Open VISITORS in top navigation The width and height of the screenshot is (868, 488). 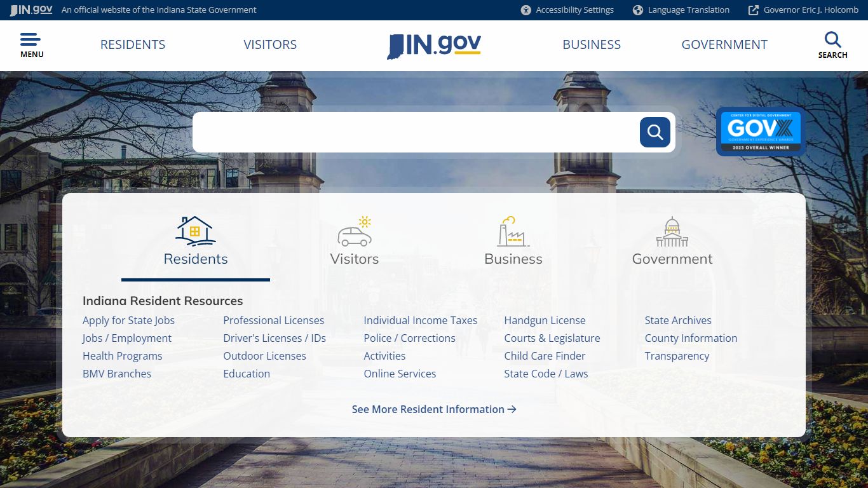click(270, 44)
